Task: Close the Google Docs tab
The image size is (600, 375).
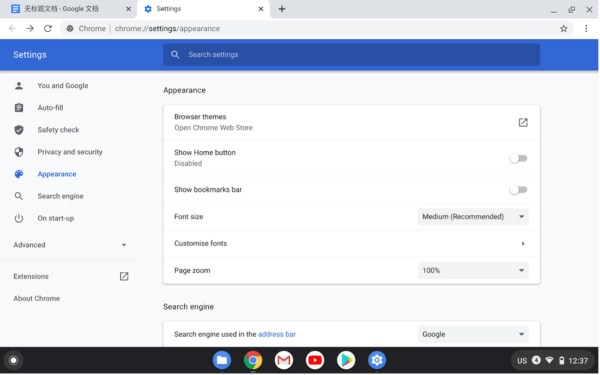Action: pyautogui.click(x=128, y=9)
